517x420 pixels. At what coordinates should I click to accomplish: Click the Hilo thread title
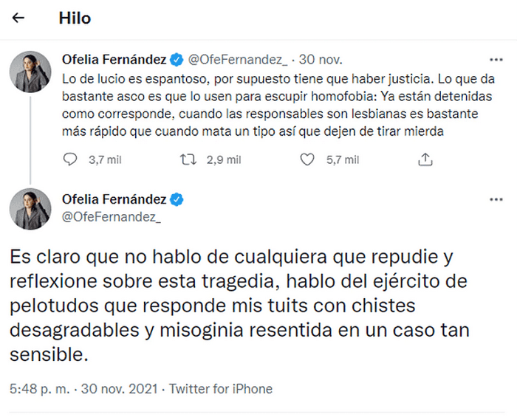(x=75, y=18)
